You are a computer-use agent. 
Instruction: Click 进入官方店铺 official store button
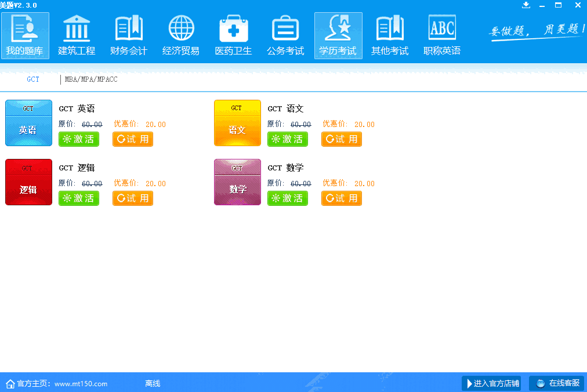[x=491, y=383]
